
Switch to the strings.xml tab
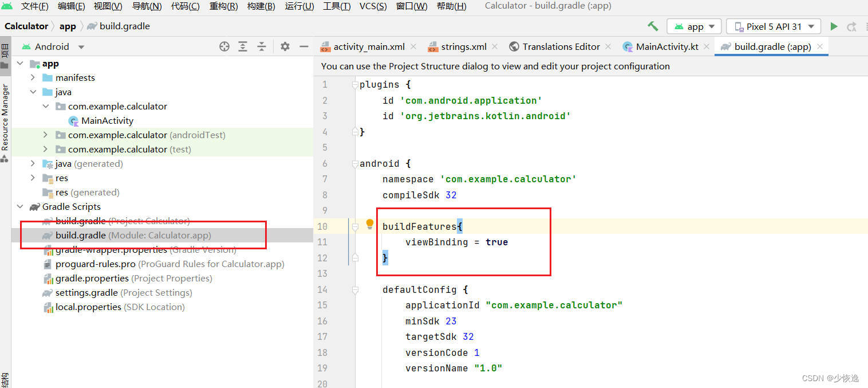click(x=464, y=46)
